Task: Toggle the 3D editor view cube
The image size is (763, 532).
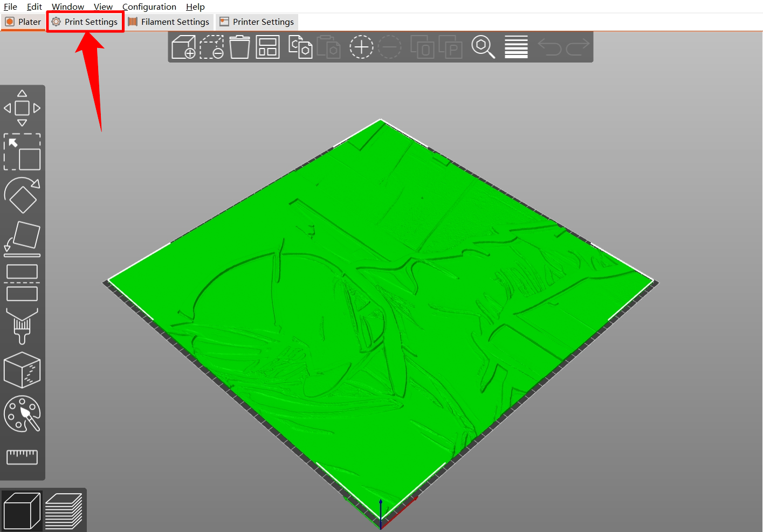Action: click(22, 509)
